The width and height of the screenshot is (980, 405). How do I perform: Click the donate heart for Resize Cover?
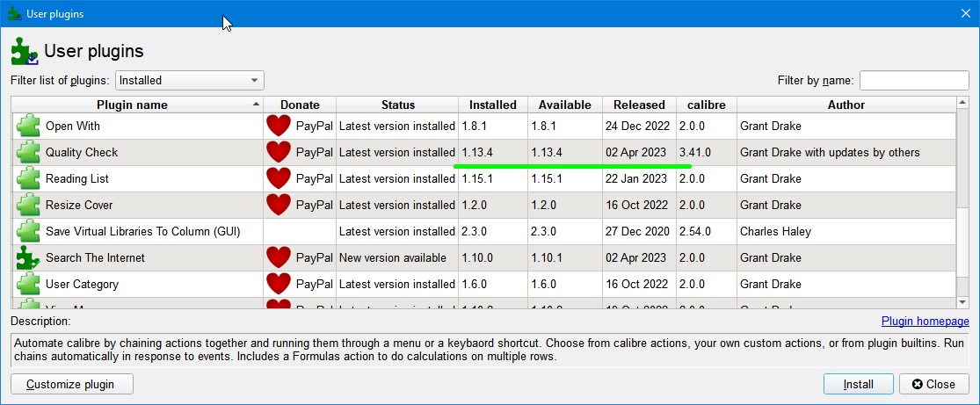click(279, 205)
